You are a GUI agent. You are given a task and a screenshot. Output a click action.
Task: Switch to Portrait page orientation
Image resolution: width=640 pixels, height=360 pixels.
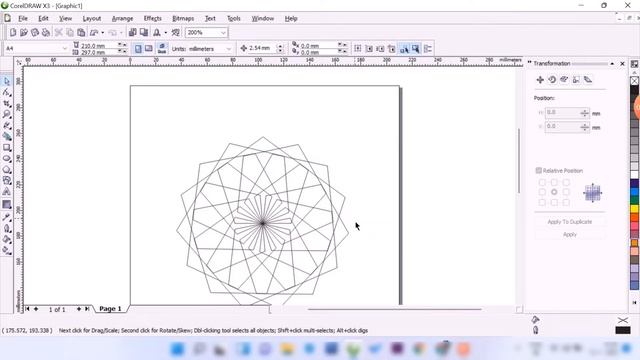click(x=138, y=49)
